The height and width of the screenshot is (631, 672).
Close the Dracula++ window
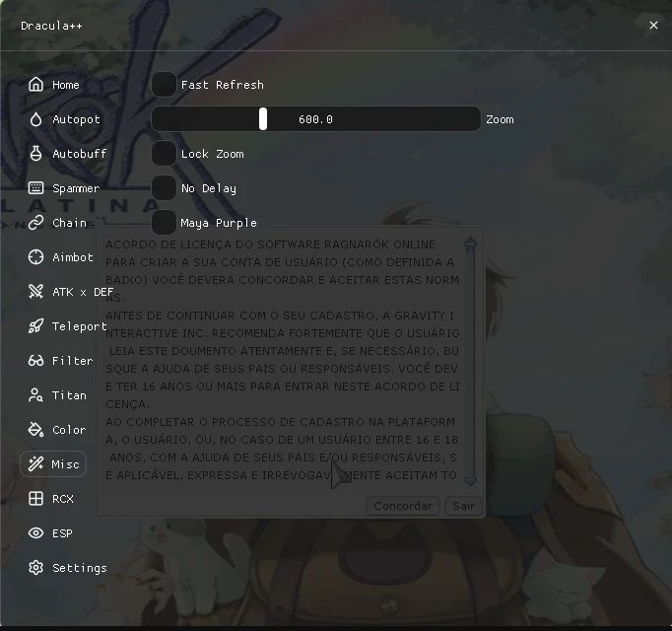(x=653, y=26)
